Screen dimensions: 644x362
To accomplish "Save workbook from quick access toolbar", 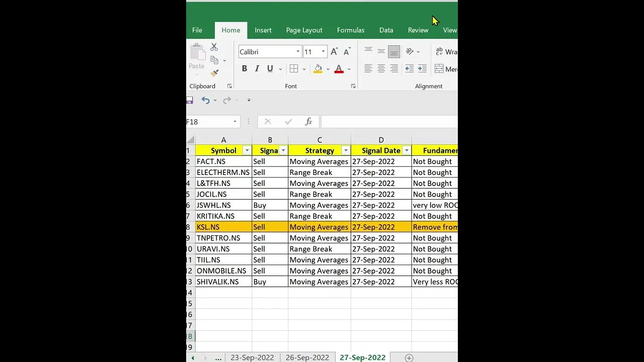I will [190, 100].
